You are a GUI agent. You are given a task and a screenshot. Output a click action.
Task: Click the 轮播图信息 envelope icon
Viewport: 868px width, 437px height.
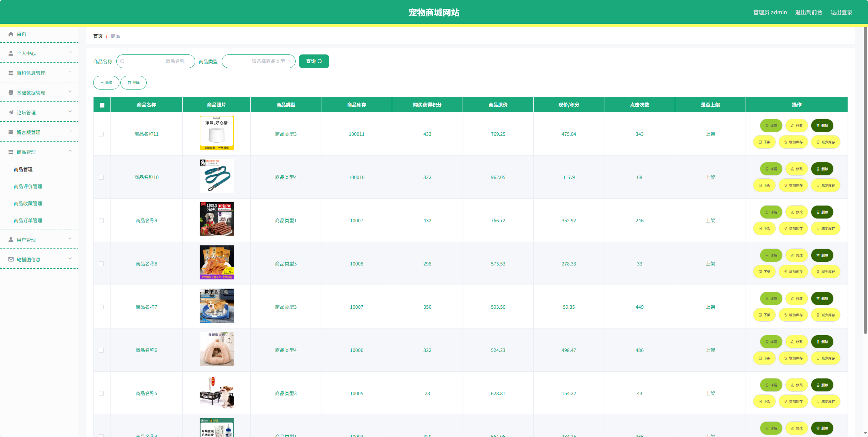pos(11,260)
